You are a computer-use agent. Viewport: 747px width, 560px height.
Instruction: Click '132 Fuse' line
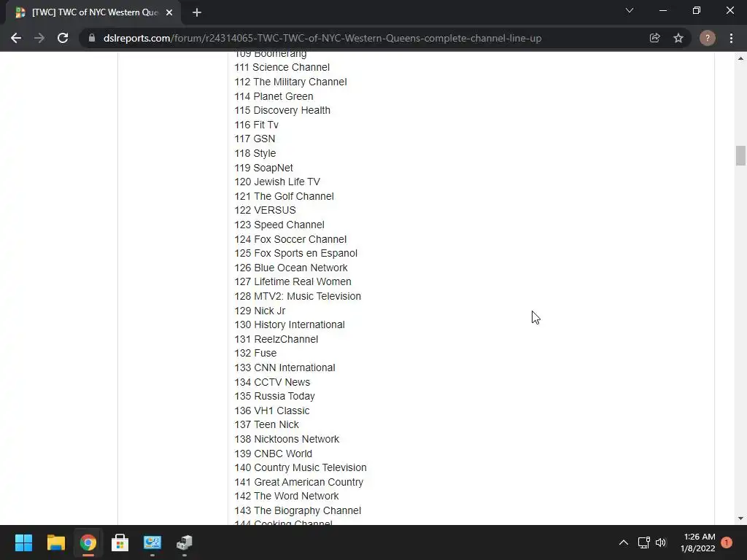click(x=256, y=354)
